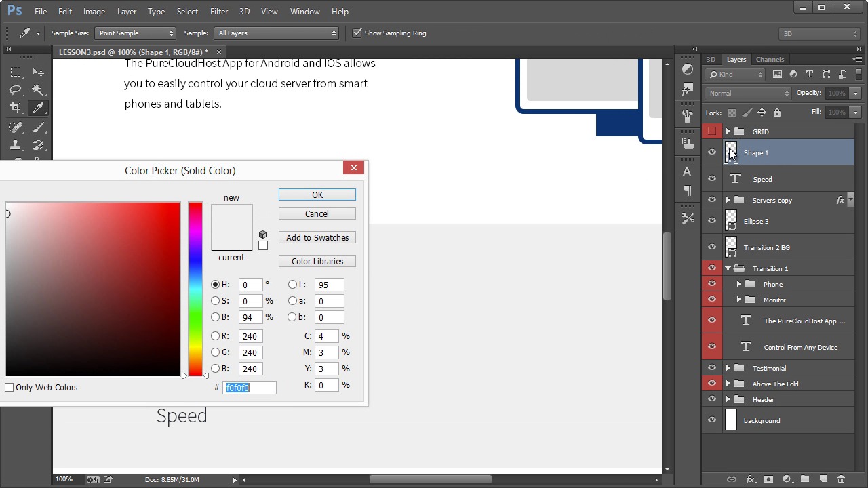The width and height of the screenshot is (868, 488).
Task: Hide the background layer
Action: click(712, 420)
